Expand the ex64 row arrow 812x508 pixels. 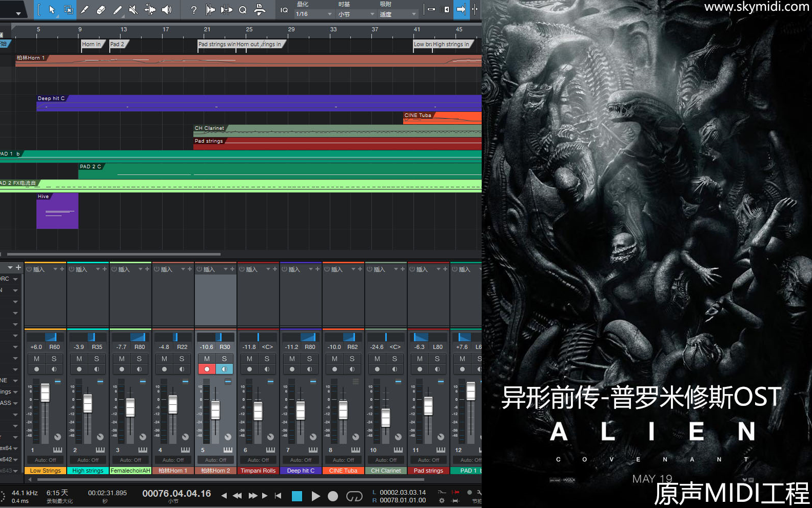[x=15, y=448]
